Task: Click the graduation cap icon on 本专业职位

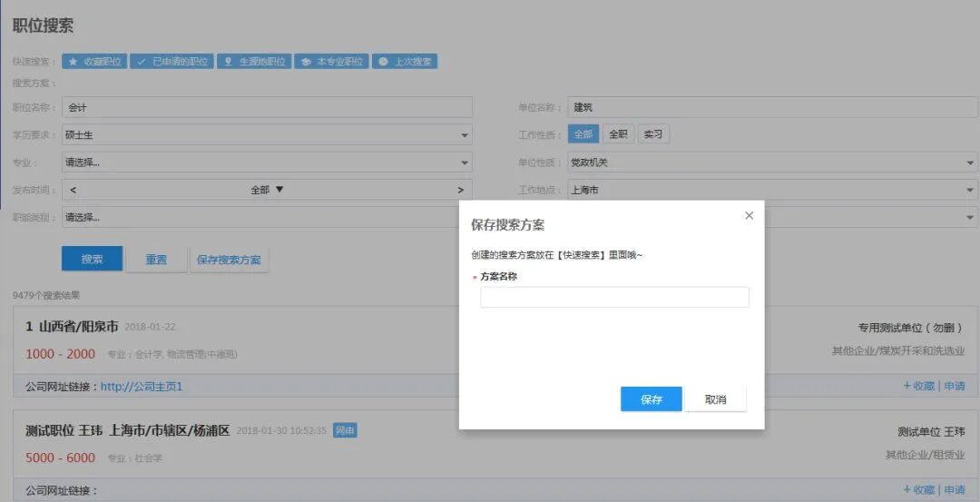Action: (x=306, y=61)
